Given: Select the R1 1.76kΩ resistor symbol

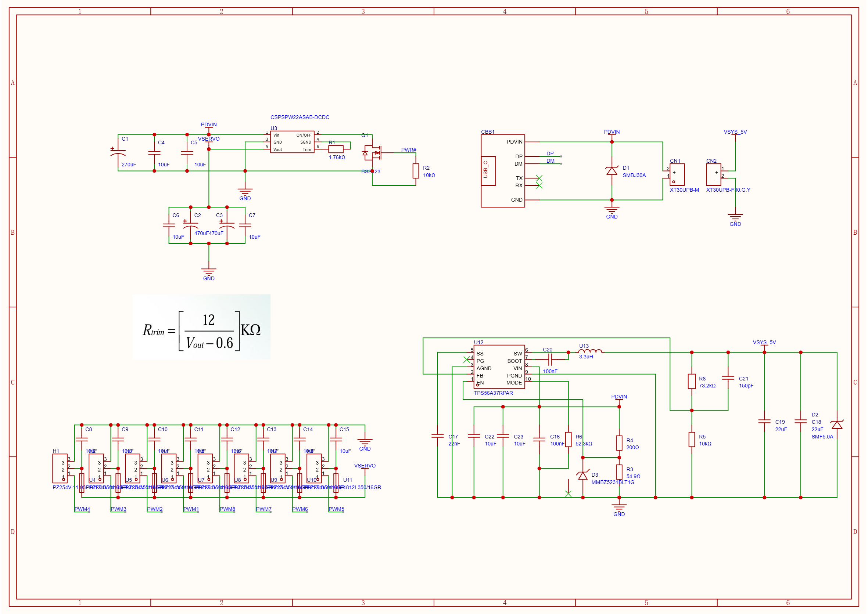Looking at the screenshot, I should click(336, 149).
